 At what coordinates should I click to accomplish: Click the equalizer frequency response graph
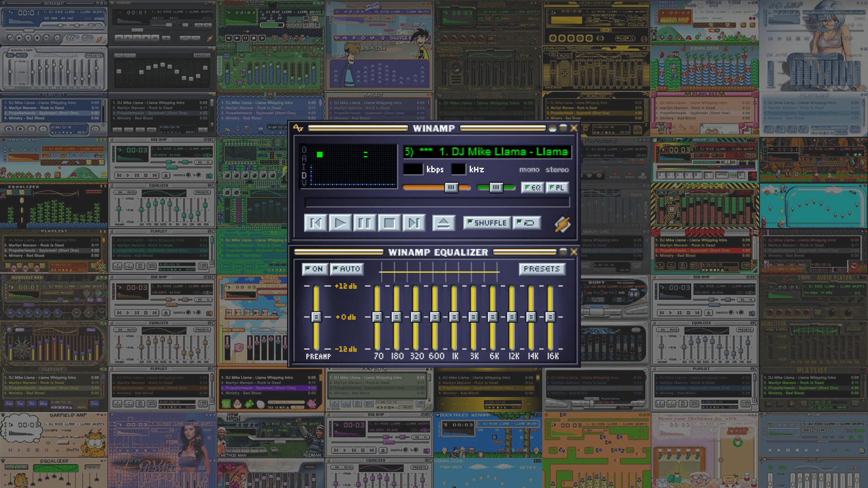tap(439, 271)
